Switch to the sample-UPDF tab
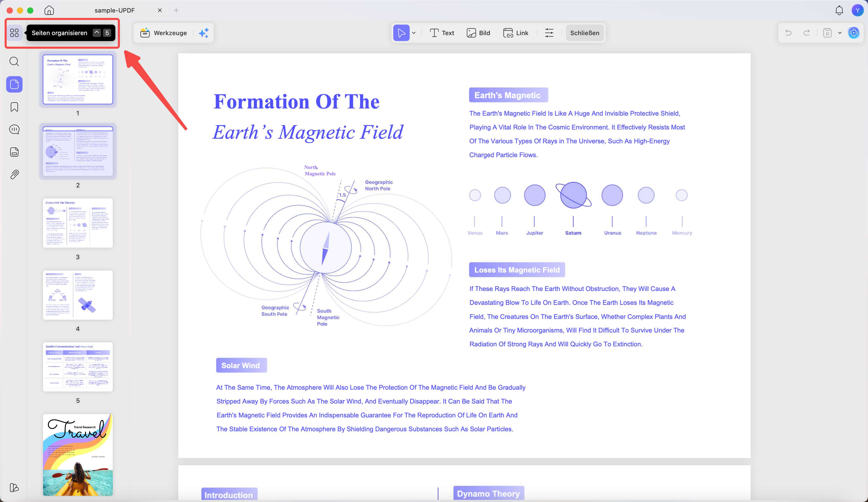The width and height of the screenshot is (868, 502). tap(114, 10)
